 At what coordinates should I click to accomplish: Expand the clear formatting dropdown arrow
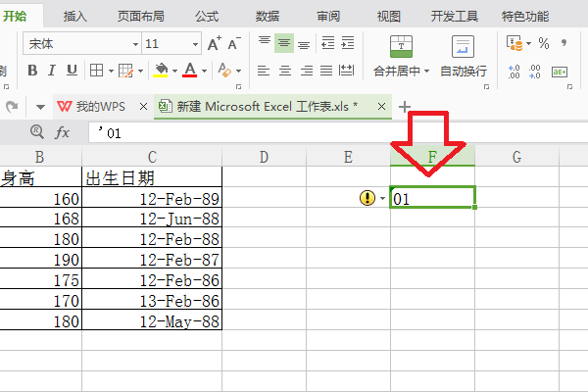click(x=238, y=71)
